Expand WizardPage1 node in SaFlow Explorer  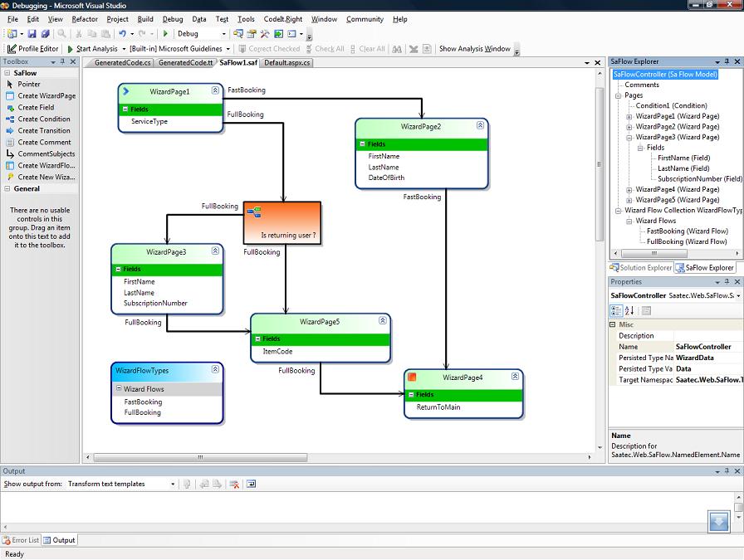pos(629,116)
